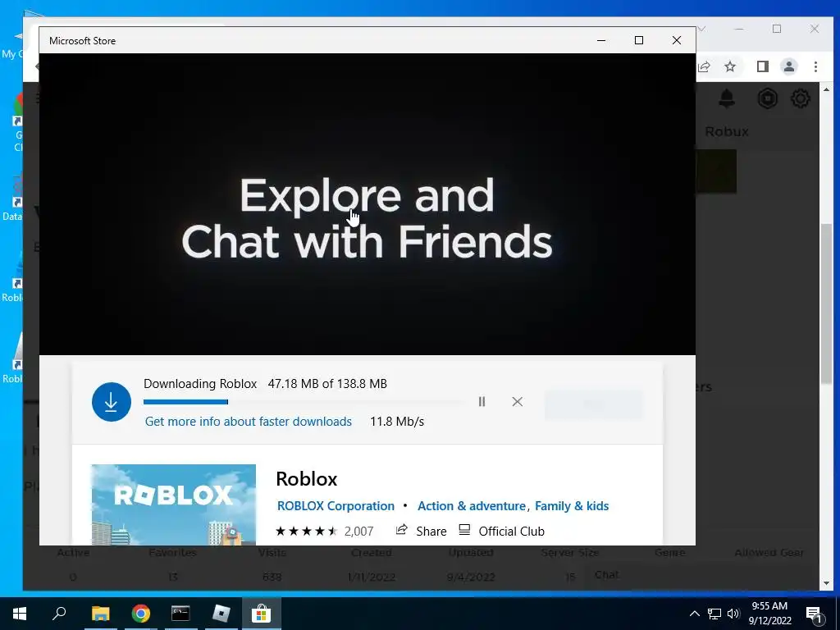840x630 pixels.
Task: Open Command Prompt from taskbar
Action: point(180,614)
